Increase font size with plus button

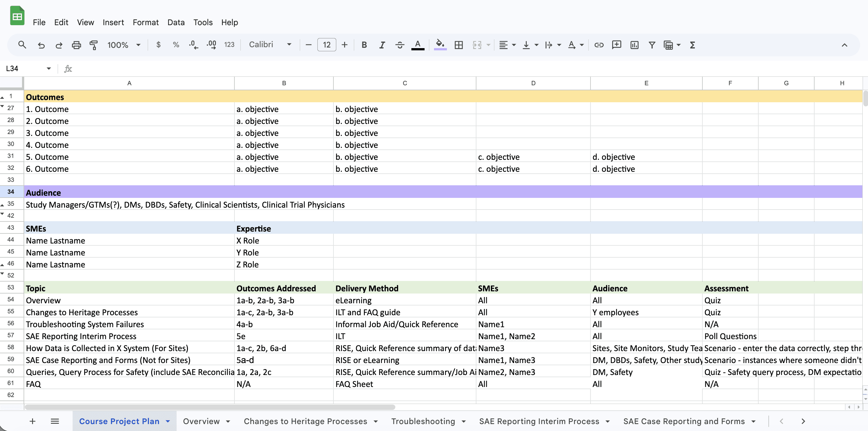click(x=344, y=45)
